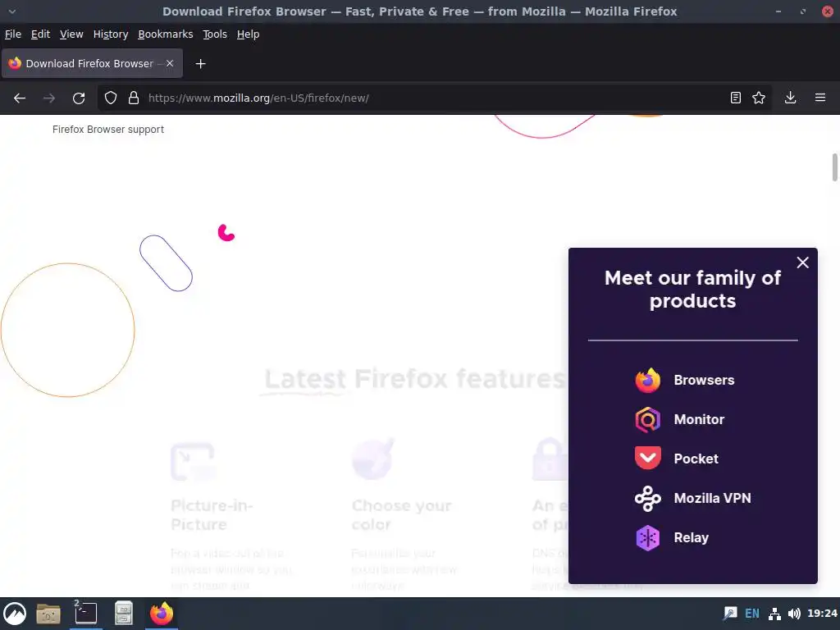
Task: Open the Bookmarks menu
Action: 165,34
